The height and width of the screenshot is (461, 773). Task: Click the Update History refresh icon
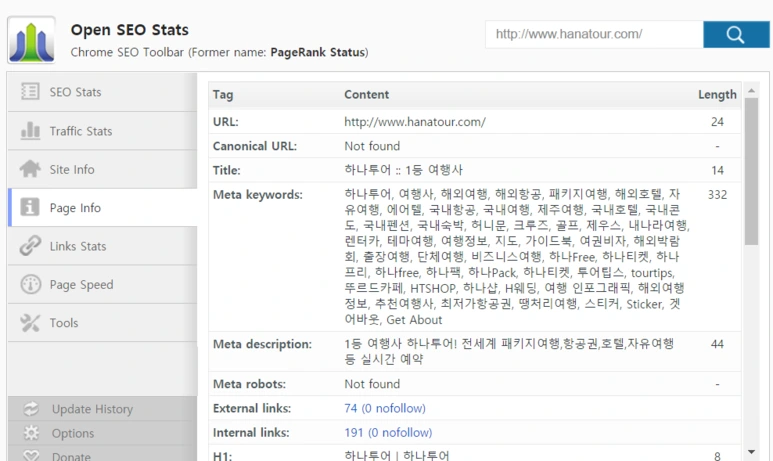31,409
